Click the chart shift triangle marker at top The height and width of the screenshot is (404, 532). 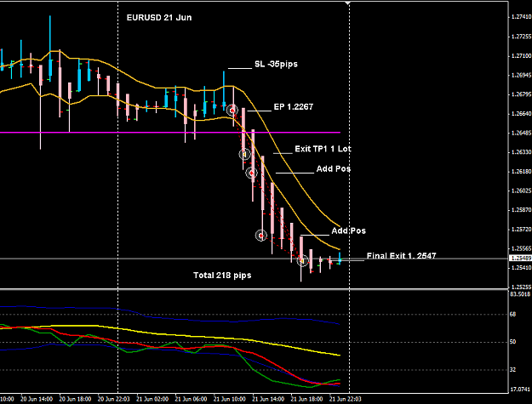coord(347,3)
